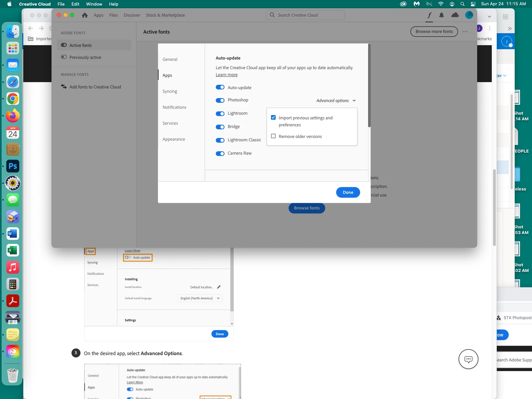This screenshot has width=532, height=399.
Task: Launch Google Chrome from the dock
Action: tap(13, 99)
